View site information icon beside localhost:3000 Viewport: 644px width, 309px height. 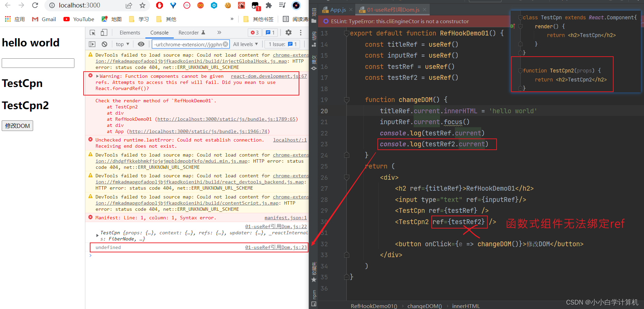pos(52,5)
